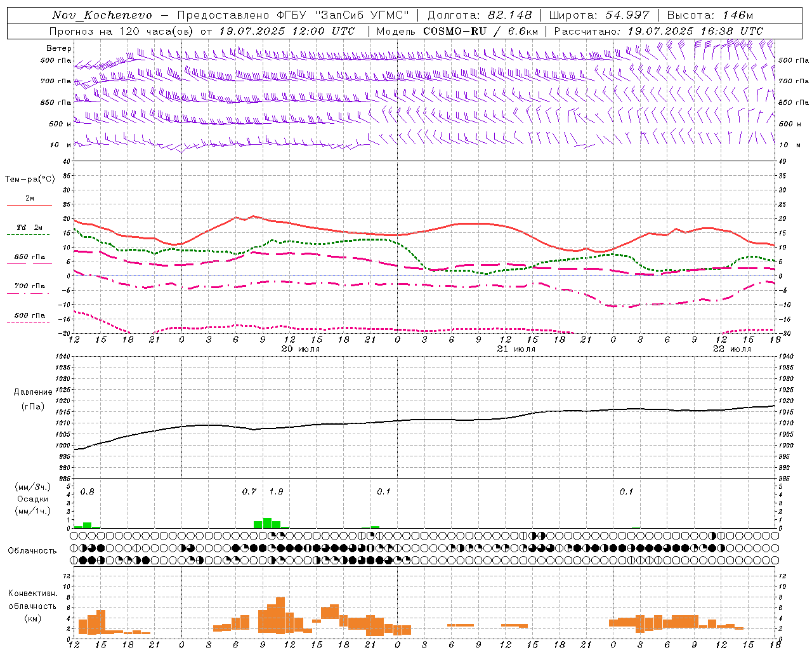Click the latitude value Широта: 54.997
The image size is (812, 650).
[599, 15]
